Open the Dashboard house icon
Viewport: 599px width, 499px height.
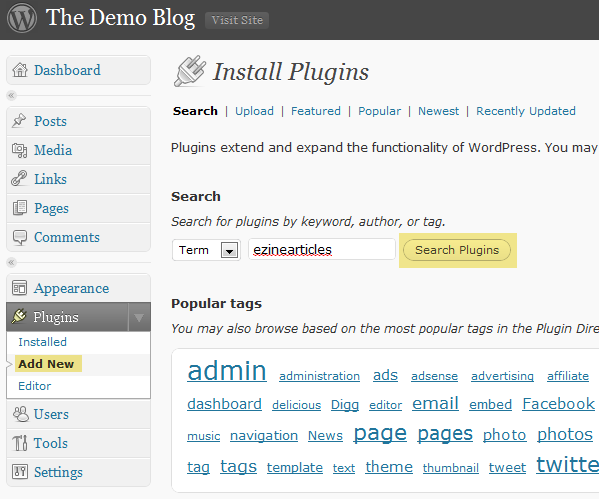(x=20, y=70)
